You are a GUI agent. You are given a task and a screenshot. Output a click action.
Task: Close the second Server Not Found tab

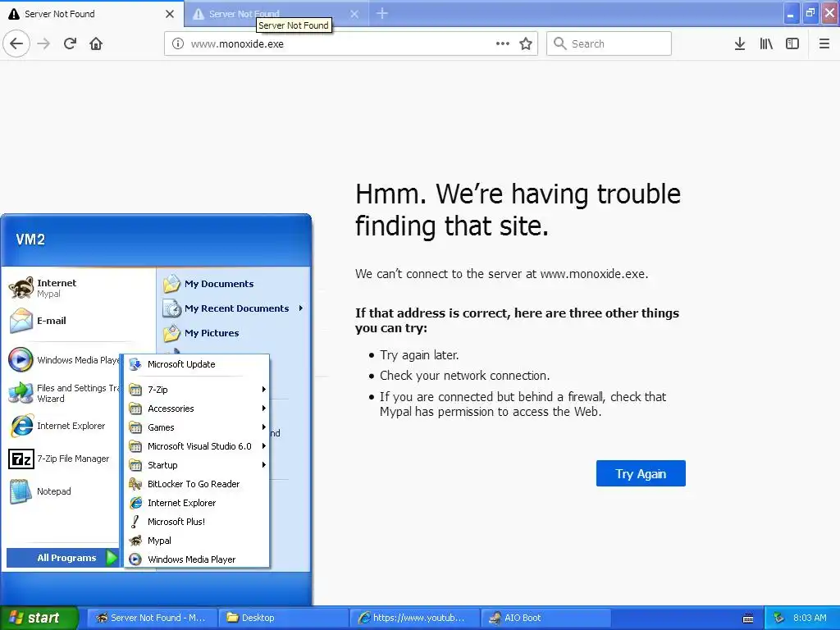(354, 14)
